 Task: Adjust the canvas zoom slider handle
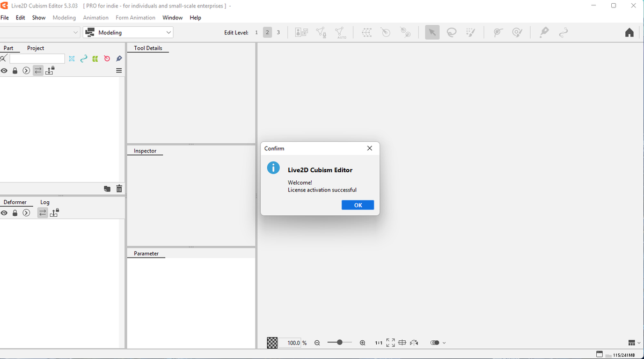(339, 342)
